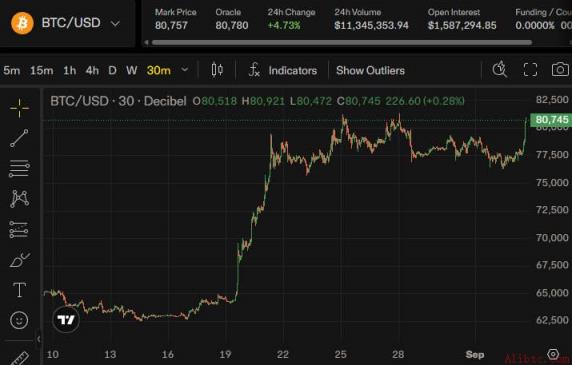The width and height of the screenshot is (572, 365).
Task: Click the Mark Price value 80,757
Action: tap(171, 25)
